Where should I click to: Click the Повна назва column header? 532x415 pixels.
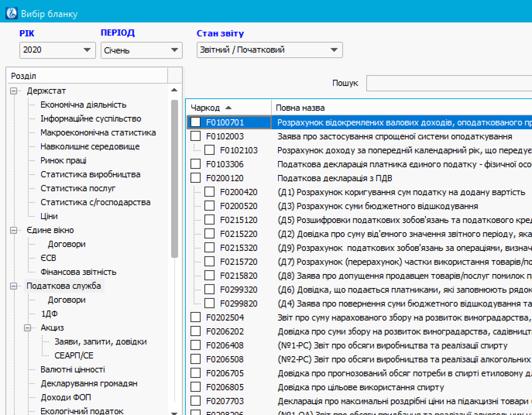(300, 108)
